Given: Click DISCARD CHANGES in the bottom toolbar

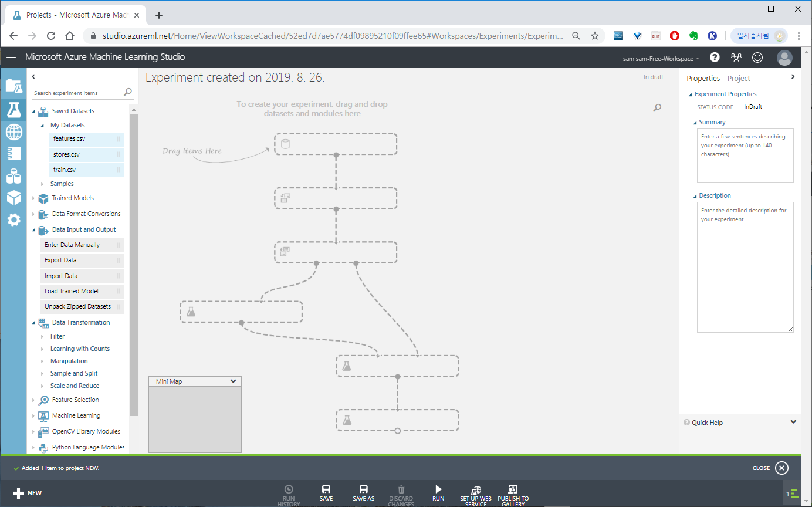Looking at the screenshot, I should pos(401,495).
